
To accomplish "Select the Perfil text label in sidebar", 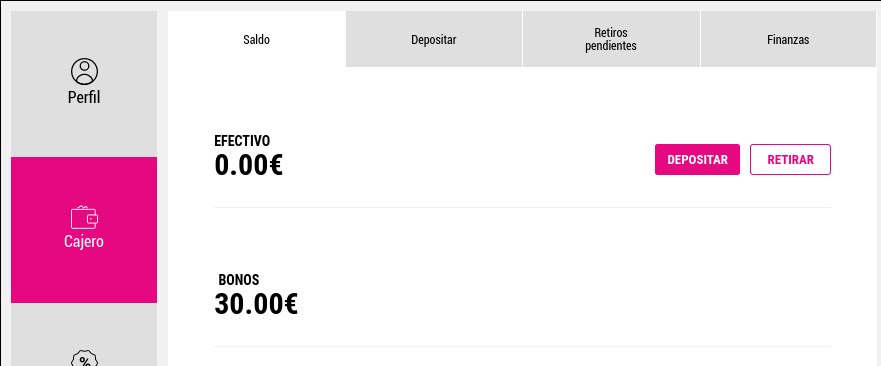I will (x=84, y=97).
